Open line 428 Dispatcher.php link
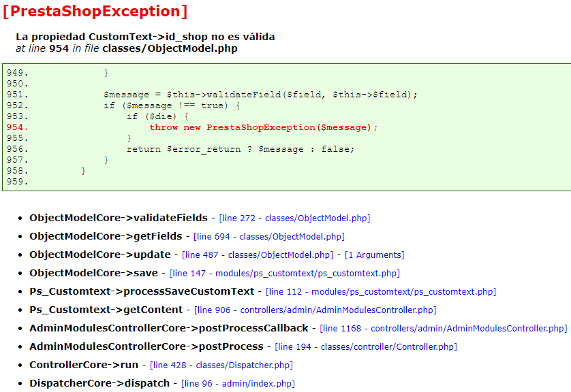Image resolution: width=571 pixels, height=392 pixels. pos(221,365)
